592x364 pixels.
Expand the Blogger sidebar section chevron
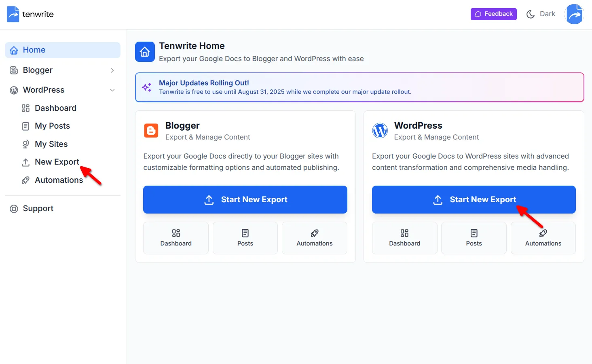112,70
